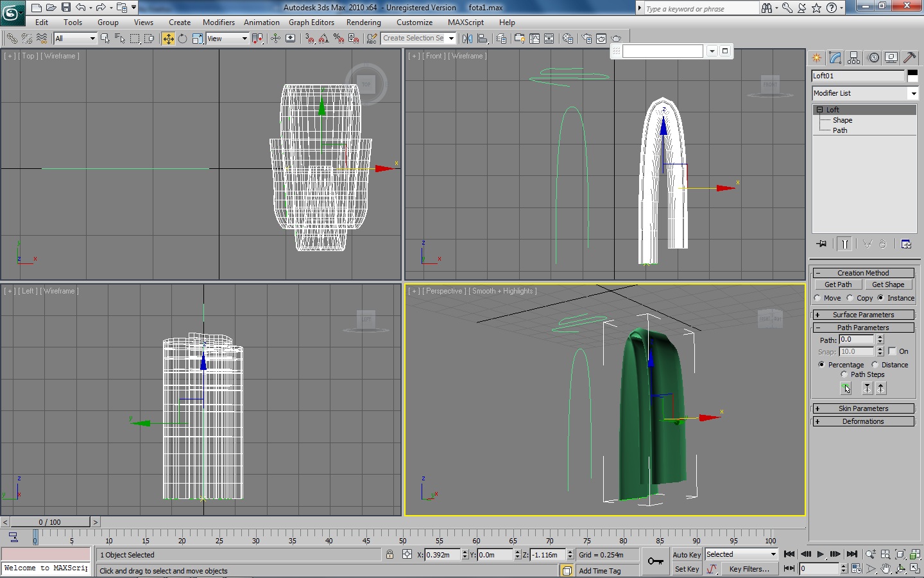The width and height of the screenshot is (924, 578).
Task: Click the Align tool icon
Action: 483,39
